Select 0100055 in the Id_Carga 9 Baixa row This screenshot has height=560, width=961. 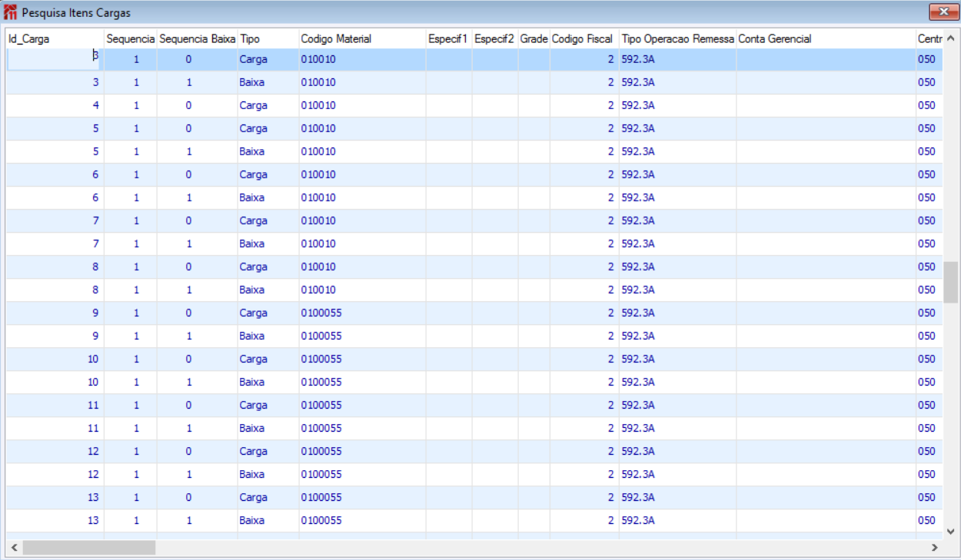pyautogui.click(x=363, y=336)
